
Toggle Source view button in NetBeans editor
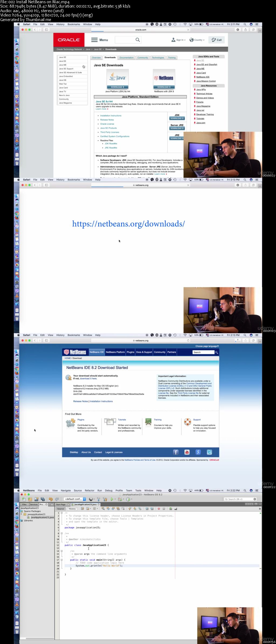point(60,509)
